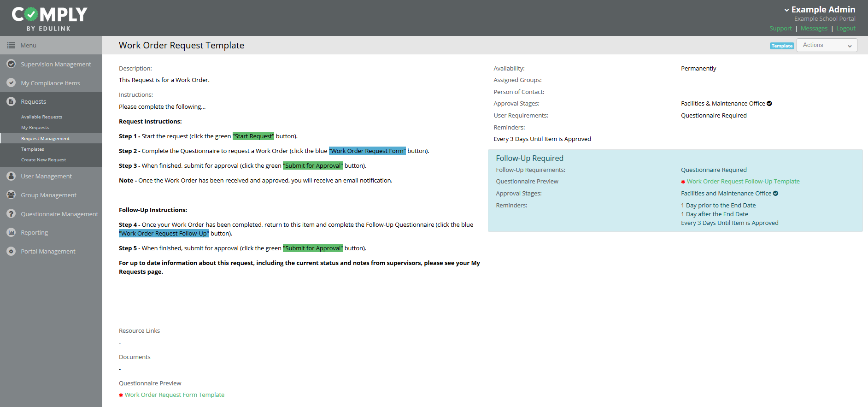Image resolution: width=868 pixels, height=407 pixels.
Task: Open Work Order Request Form Template link
Action: coord(175,395)
